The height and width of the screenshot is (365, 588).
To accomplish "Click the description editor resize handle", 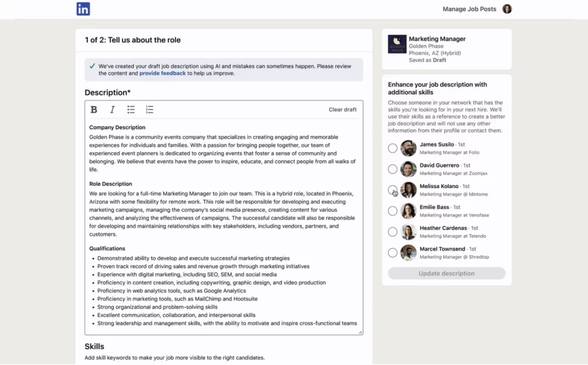I will [x=360, y=332].
